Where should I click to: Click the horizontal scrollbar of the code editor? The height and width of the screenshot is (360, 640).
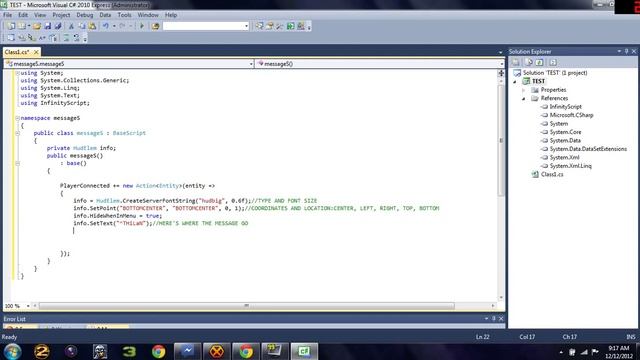tap(247, 306)
